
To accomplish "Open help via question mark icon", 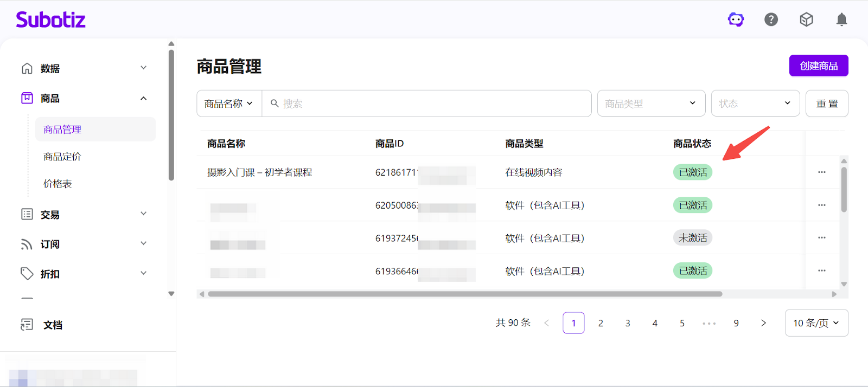I will [771, 20].
